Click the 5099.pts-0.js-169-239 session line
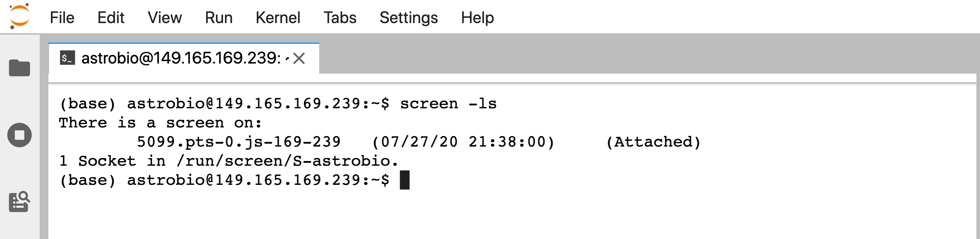The height and width of the screenshot is (239, 980). 419,142
